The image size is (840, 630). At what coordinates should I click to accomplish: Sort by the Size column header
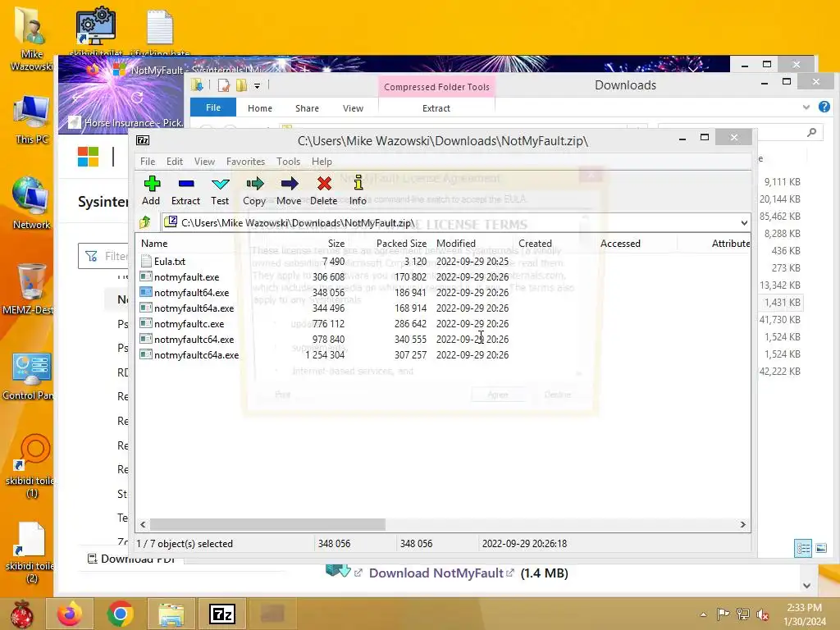pos(336,243)
